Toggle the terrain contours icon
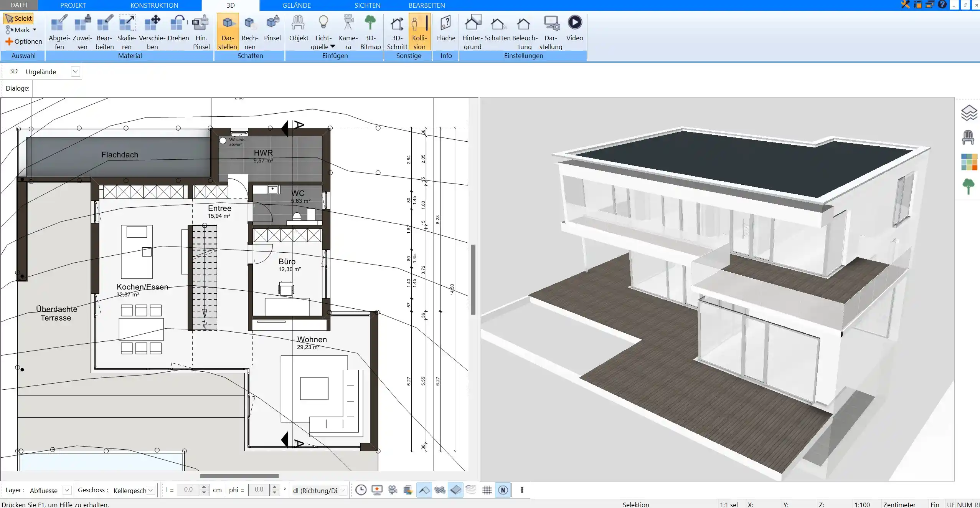 tap(471, 490)
